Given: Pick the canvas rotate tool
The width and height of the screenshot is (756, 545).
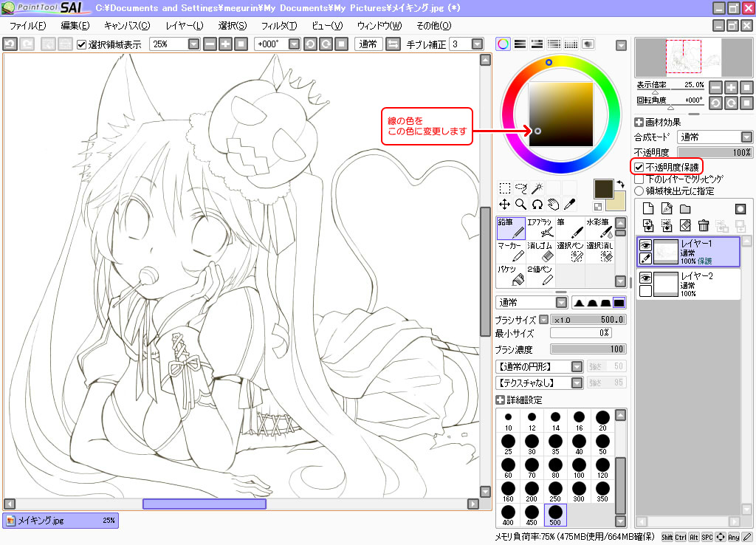Looking at the screenshot, I should tap(537, 205).
